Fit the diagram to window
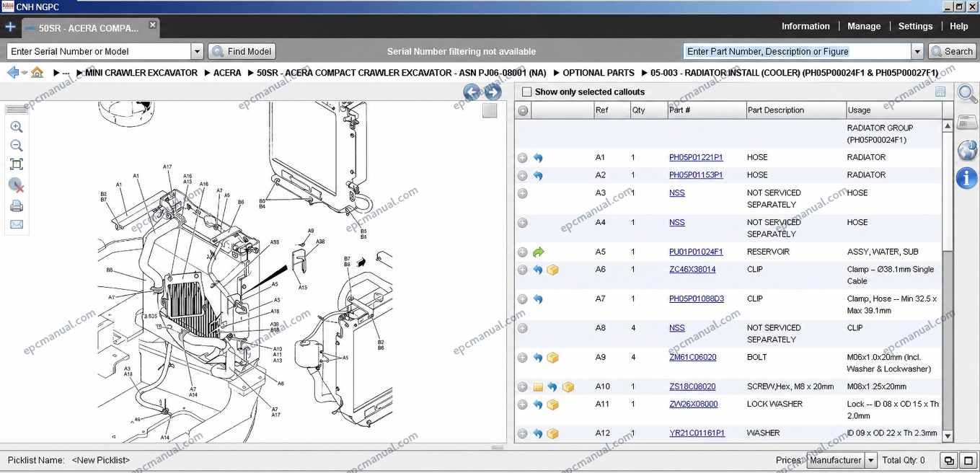Viewport: 980px width, 473px height. click(x=17, y=164)
